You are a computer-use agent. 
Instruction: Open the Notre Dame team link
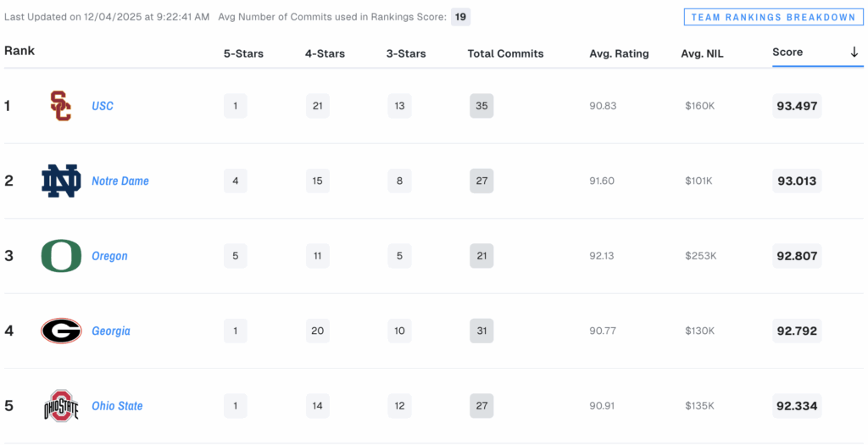120,181
